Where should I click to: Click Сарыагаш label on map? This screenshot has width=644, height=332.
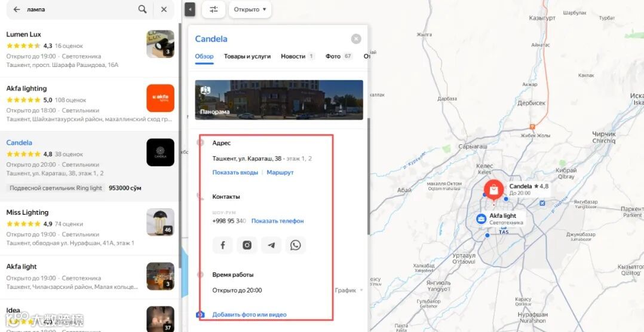tap(473, 146)
